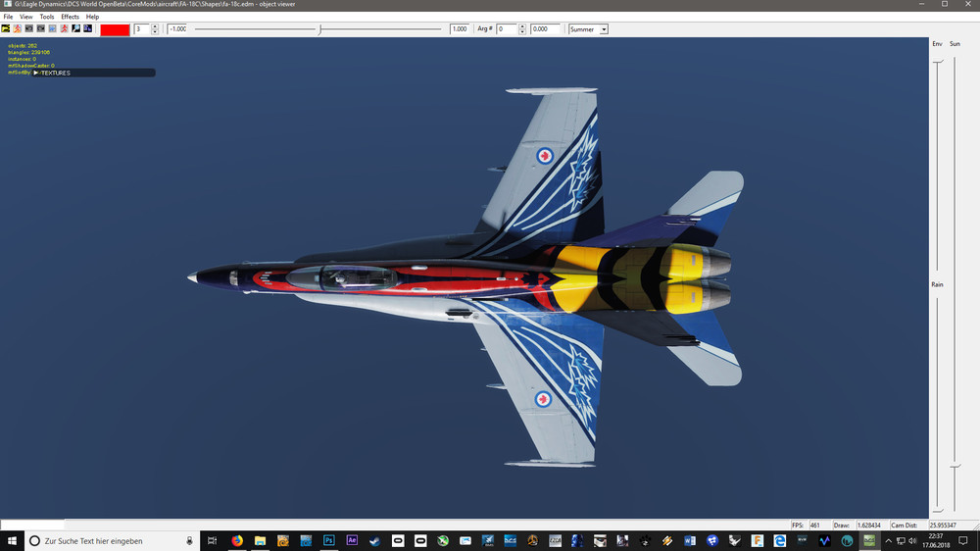Open Microsoft Word from the taskbar

689,540
